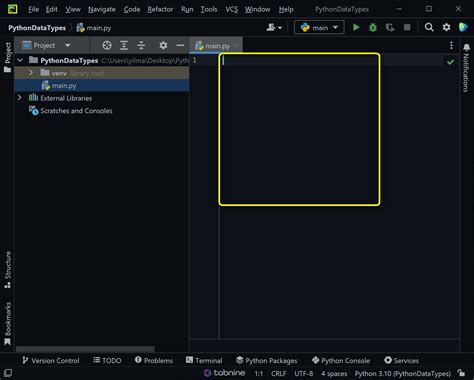Expand External Libraries node
This screenshot has width=474, height=380.
[x=20, y=98]
